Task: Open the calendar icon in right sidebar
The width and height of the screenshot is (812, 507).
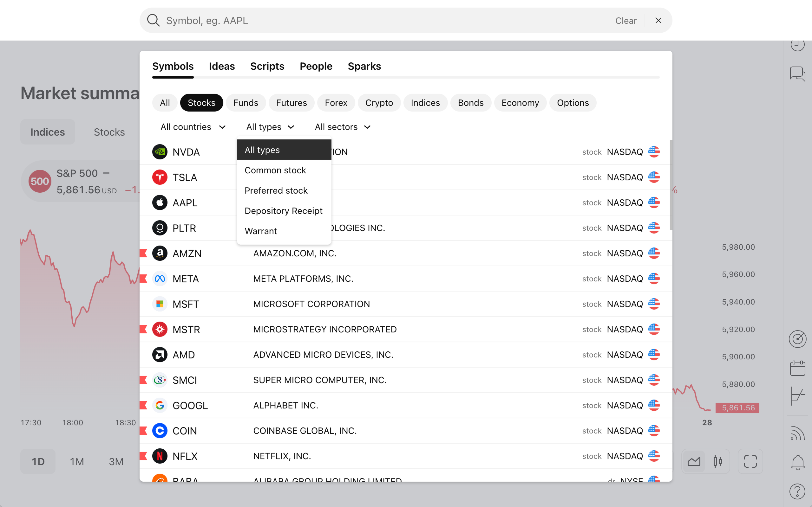Action: click(x=797, y=368)
